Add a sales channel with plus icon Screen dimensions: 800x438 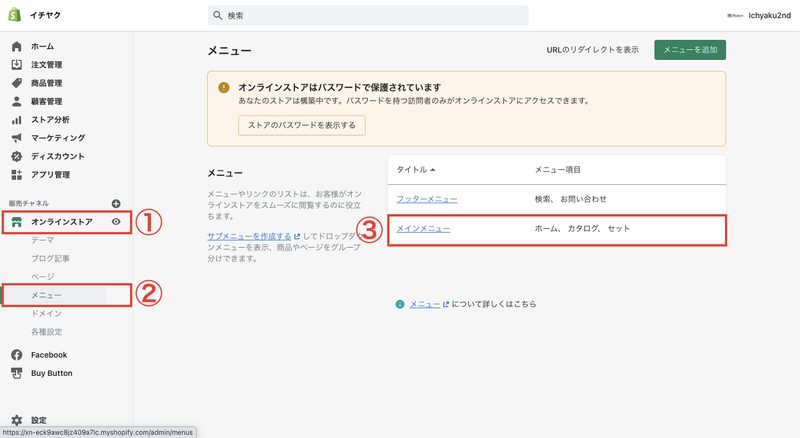116,204
